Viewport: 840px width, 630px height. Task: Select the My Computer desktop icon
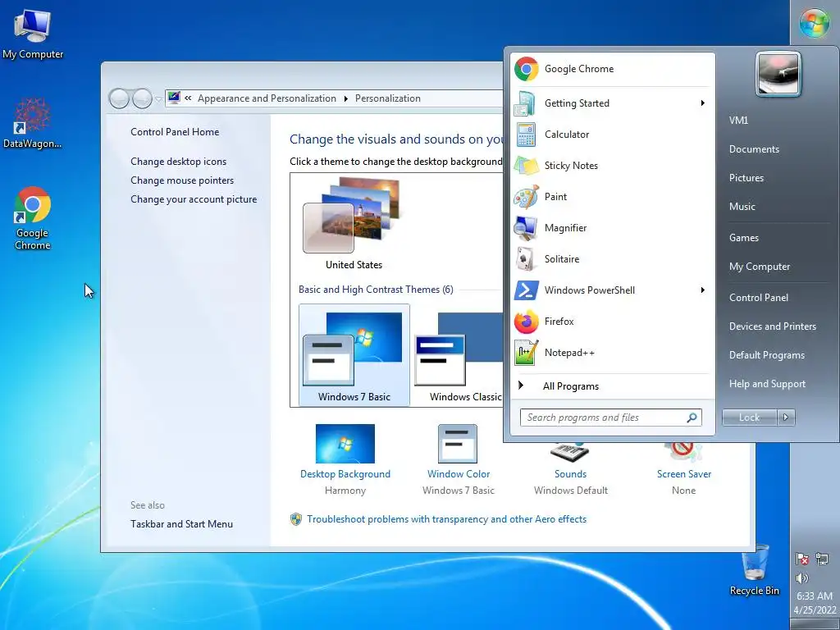click(33, 34)
